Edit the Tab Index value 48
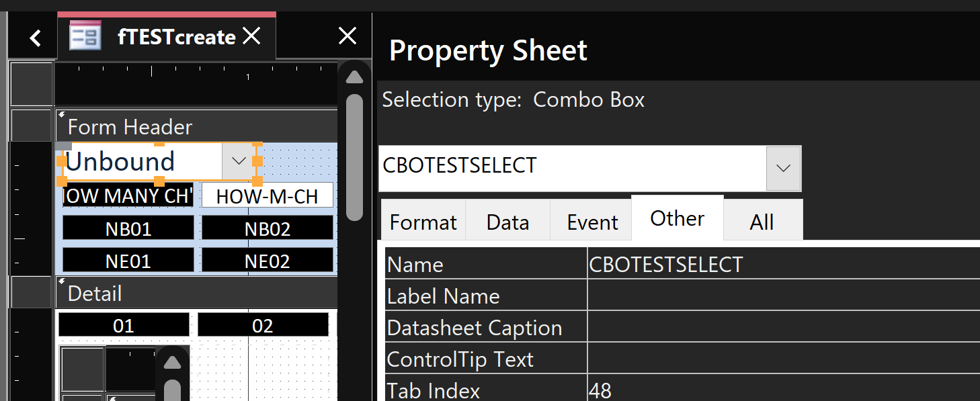 [780, 390]
